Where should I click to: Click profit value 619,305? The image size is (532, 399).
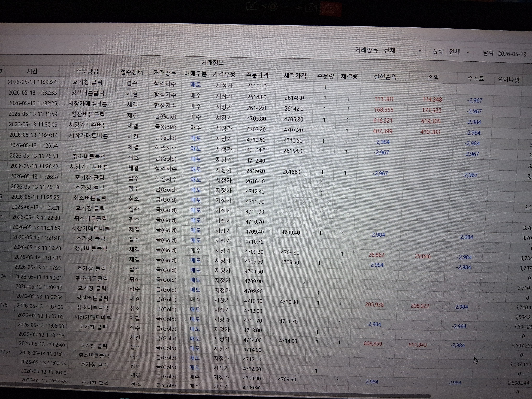431,121
